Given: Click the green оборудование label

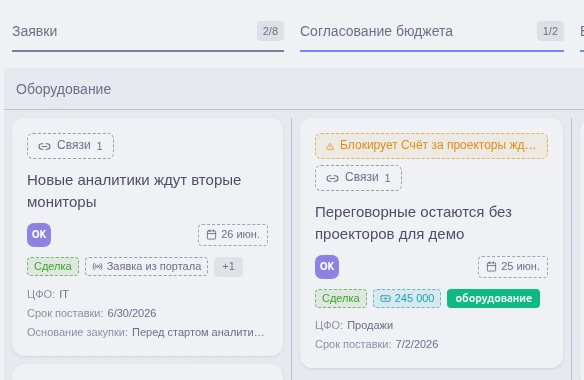Looking at the screenshot, I should click(x=493, y=298).
